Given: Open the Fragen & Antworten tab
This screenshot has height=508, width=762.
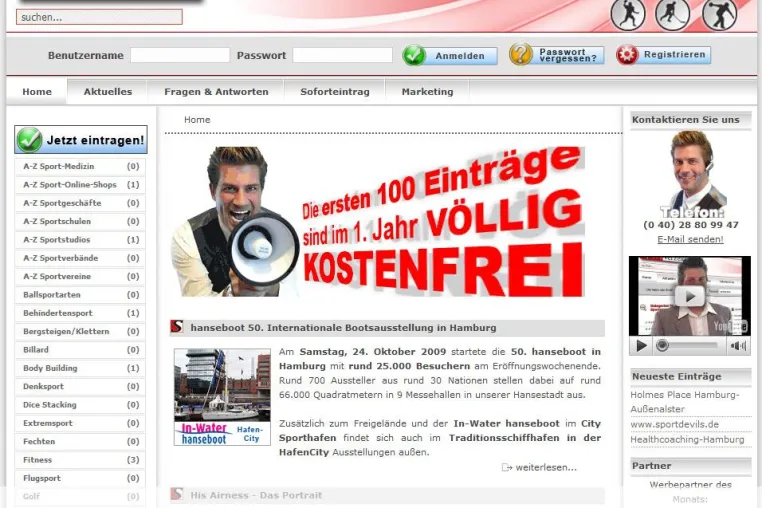Looking at the screenshot, I should [x=216, y=91].
